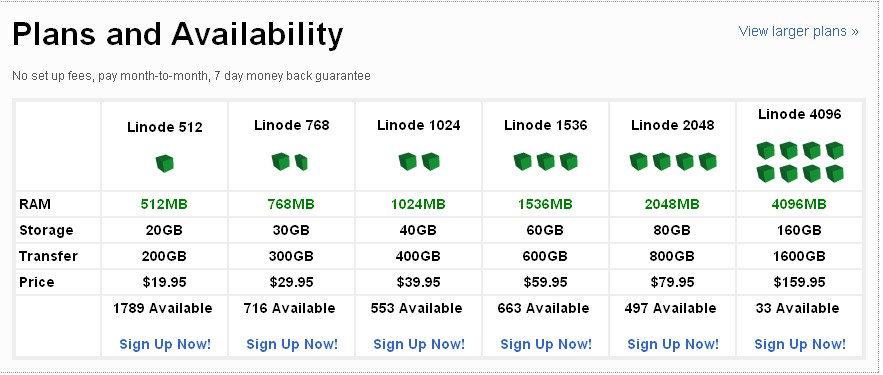Click the single green cube under Linode 512
Screen dimensions: 883x375
164,163
